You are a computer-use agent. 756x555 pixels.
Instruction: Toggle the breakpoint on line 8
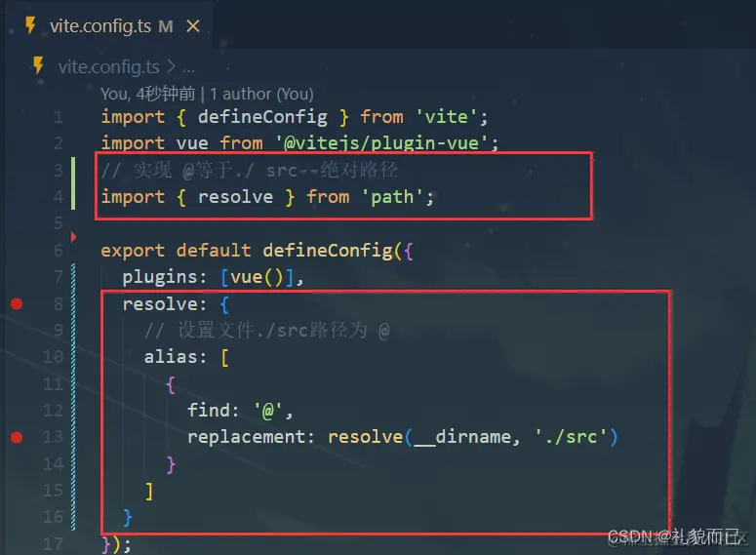17,303
